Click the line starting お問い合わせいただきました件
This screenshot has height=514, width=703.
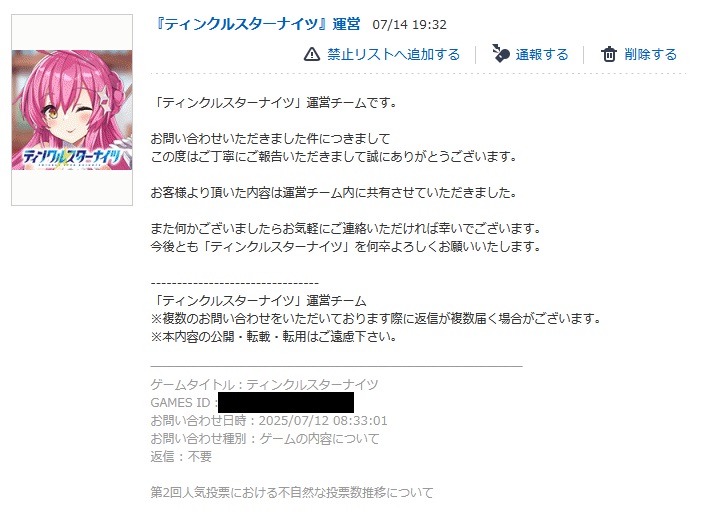(x=270, y=139)
